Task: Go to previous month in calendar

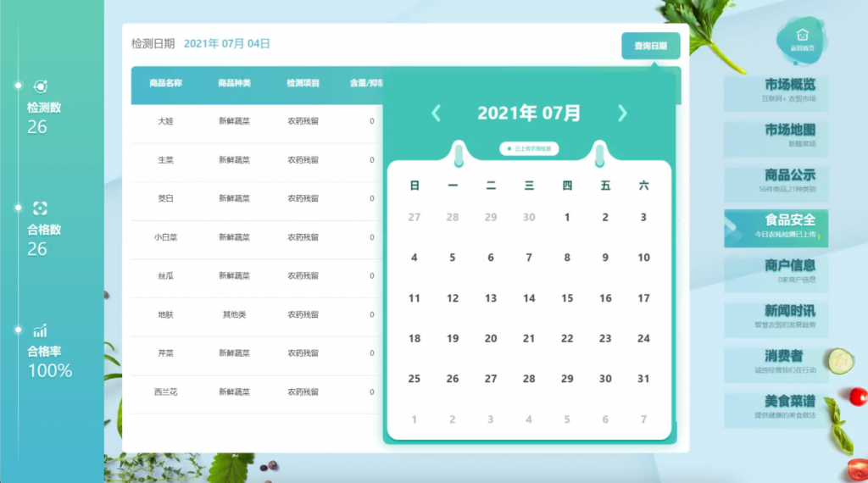Action: (x=437, y=113)
